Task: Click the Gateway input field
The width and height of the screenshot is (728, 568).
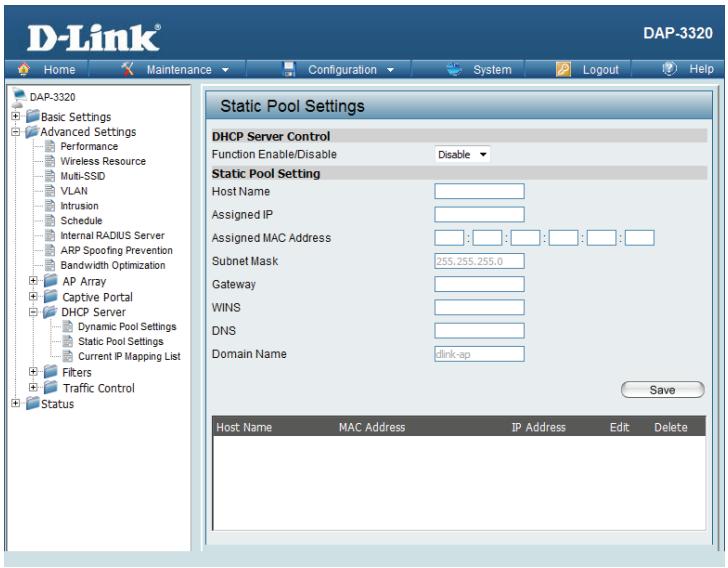Action: pyautogui.click(x=479, y=284)
